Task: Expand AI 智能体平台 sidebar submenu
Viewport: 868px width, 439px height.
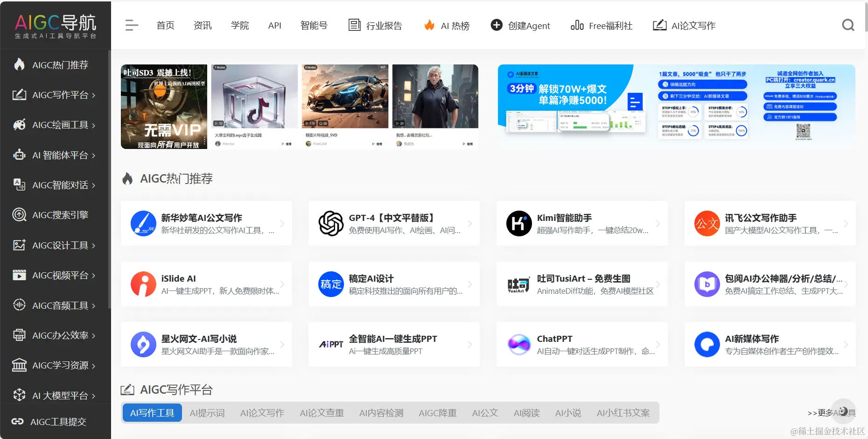Action: 93,156
